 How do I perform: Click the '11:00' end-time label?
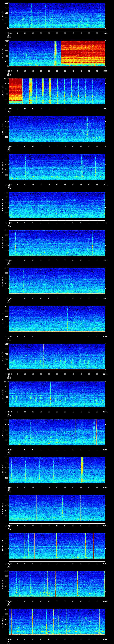coord(105,374)
